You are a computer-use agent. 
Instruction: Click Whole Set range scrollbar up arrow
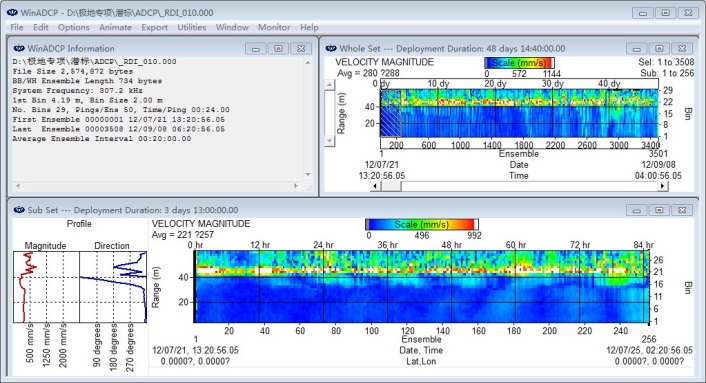click(330, 85)
